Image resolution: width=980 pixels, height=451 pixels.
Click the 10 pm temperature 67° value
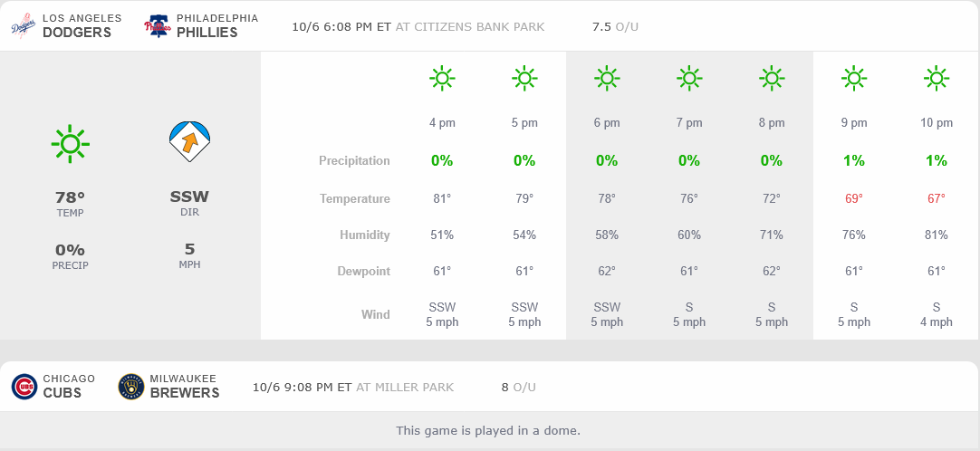(937, 198)
